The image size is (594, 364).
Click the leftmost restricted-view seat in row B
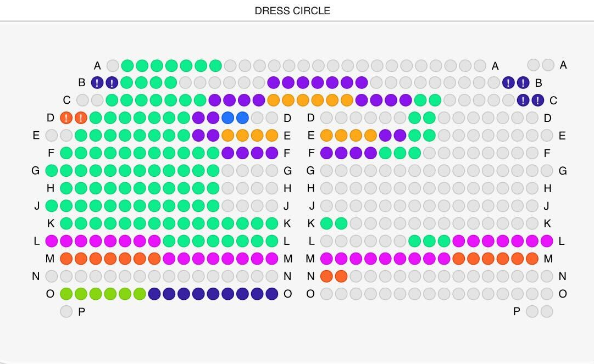pyautogui.click(x=97, y=83)
